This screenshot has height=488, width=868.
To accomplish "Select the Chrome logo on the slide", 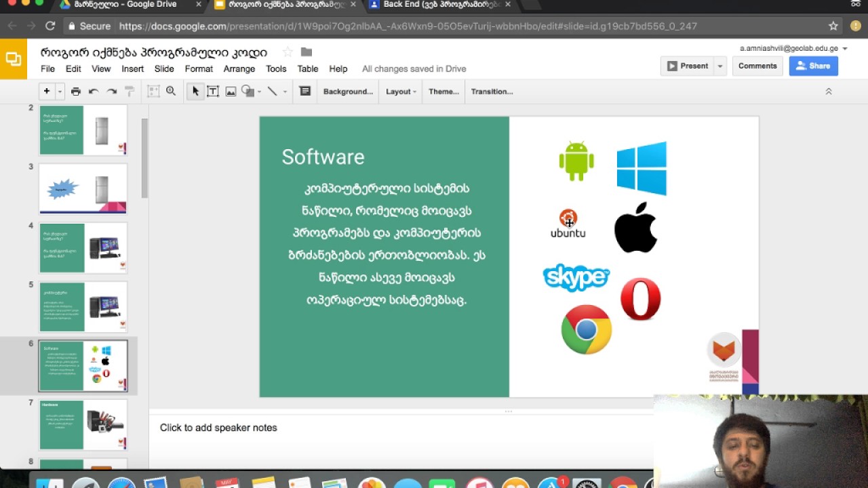I will coord(587,329).
